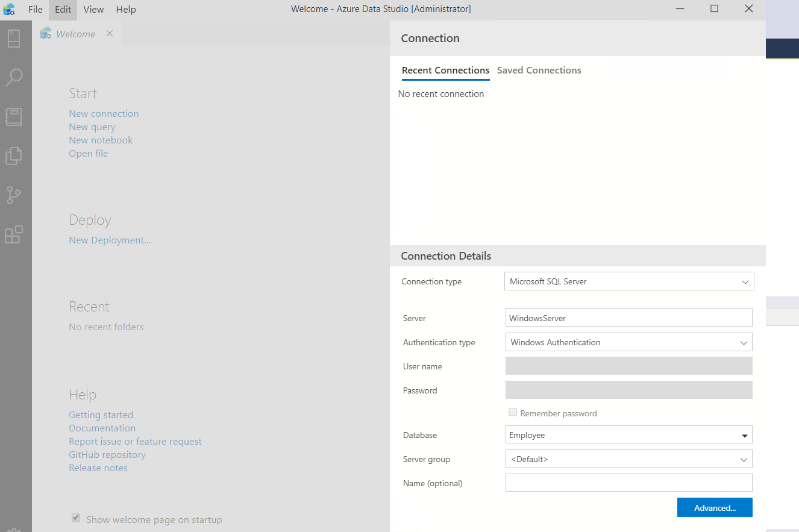799x532 pixels.
Task: Click the Password field
Action: pyautogui.click(x=629, y=390)
